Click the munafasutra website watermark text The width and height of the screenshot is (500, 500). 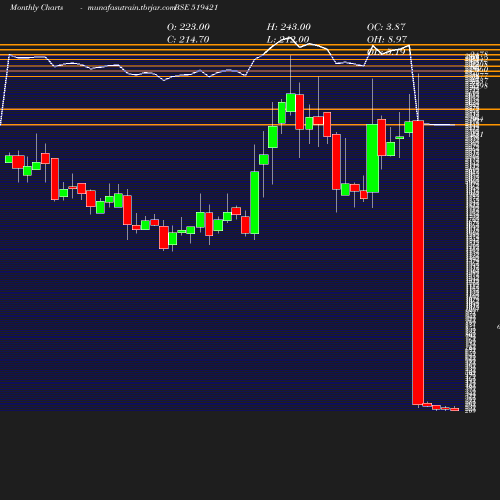click(x=131, y=8)
